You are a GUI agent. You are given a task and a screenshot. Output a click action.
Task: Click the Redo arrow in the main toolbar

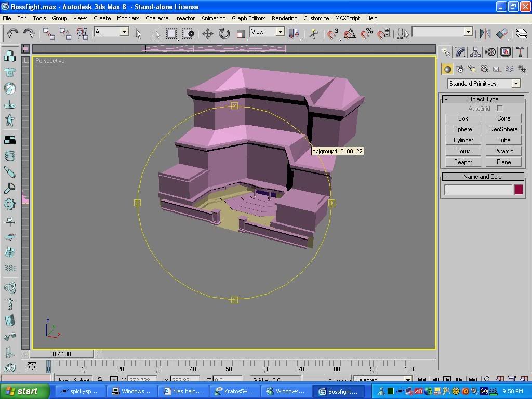coord(29,33)
